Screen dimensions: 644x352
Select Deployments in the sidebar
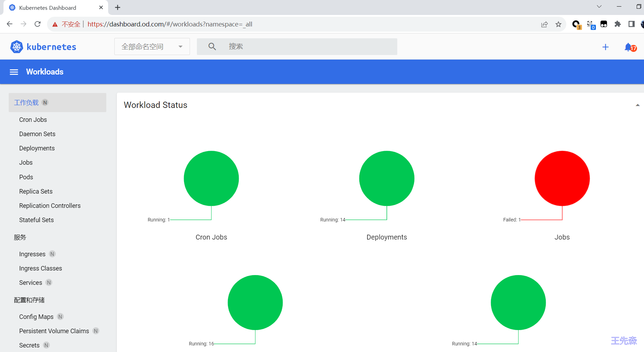pos(37,148)
